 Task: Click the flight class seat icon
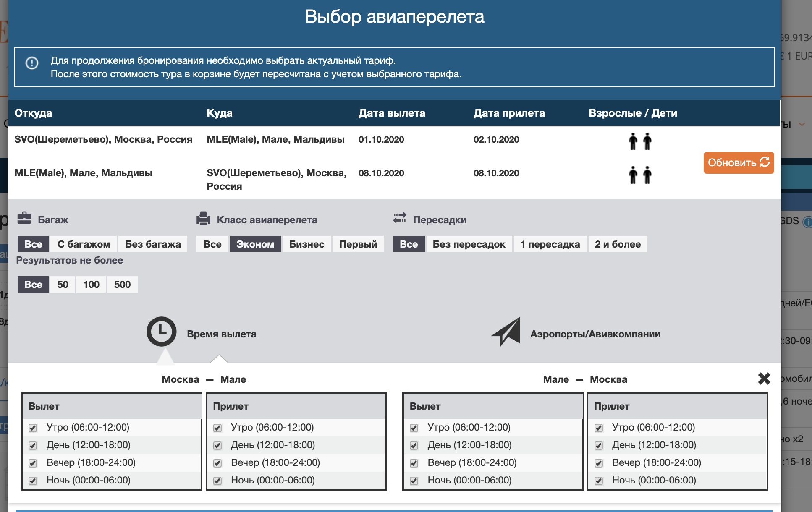tap(203, 218)
